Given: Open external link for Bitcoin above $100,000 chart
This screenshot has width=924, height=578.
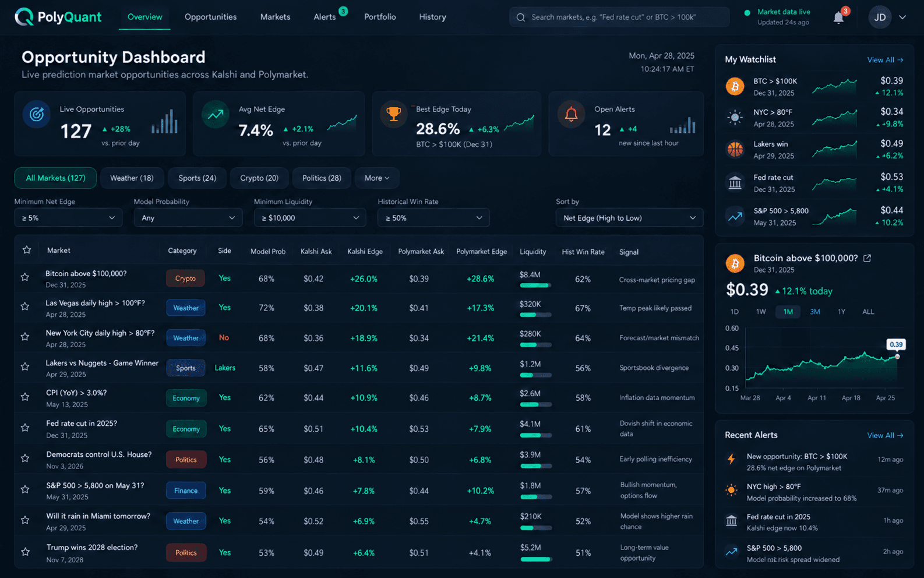Looking at the screenshot, I should (867, 258).
